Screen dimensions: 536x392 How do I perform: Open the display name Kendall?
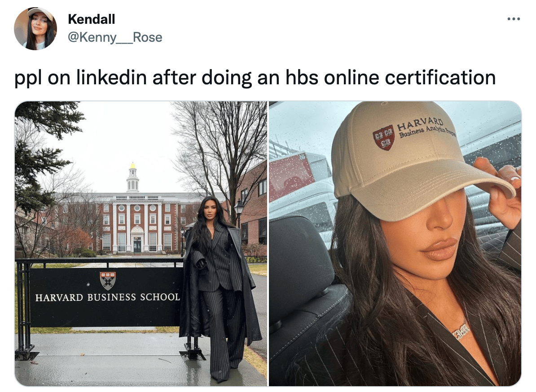coord(91,19)
